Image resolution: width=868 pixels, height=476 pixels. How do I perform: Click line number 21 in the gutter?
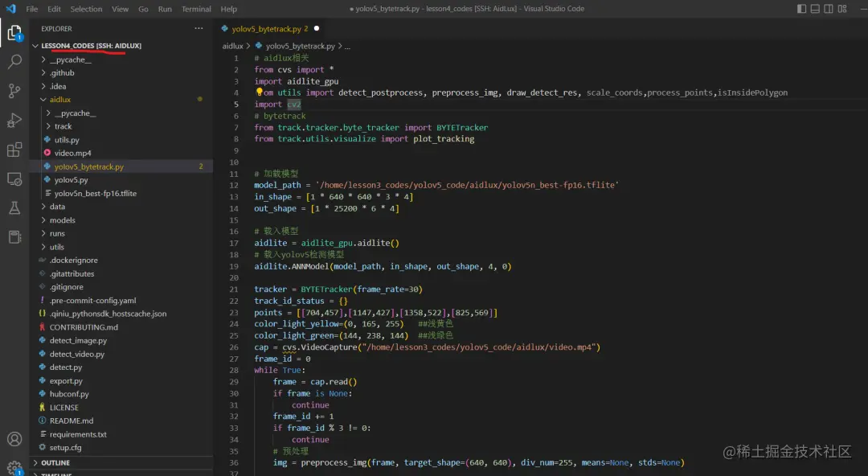coord(234,289)
